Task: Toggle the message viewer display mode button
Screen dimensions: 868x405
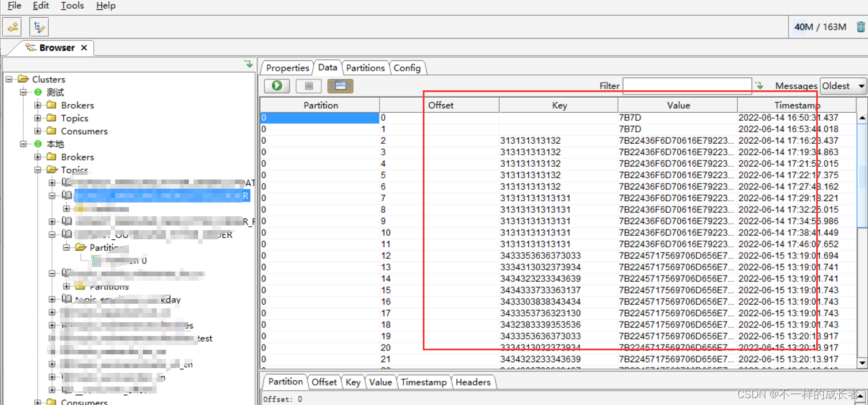Action: [340, 85]
